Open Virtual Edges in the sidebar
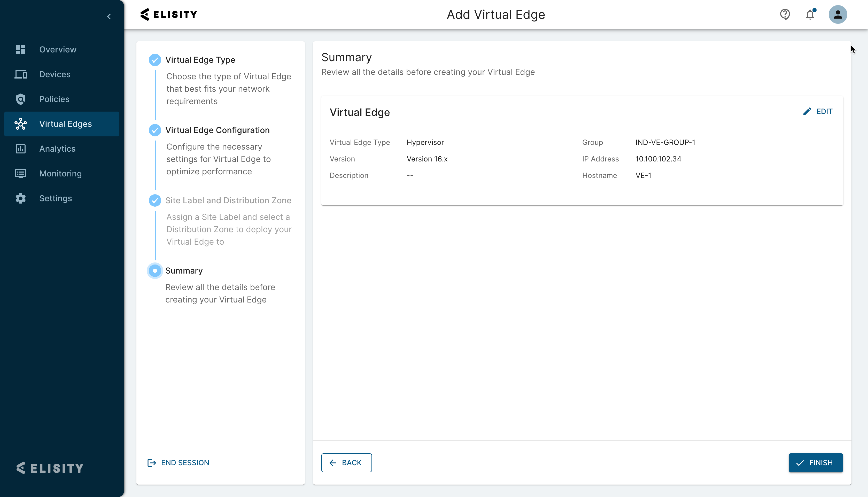This screenshot has height=497, width=868. click(65, 124)
